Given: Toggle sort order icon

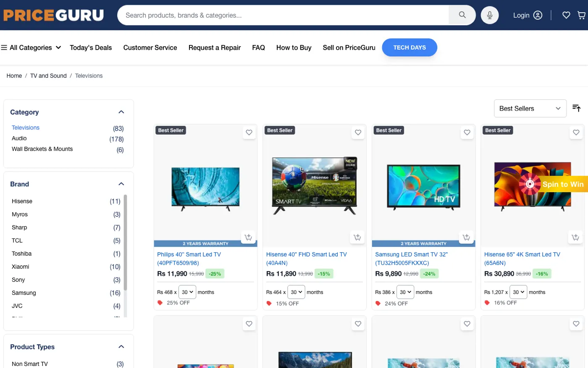Looking at the screenshot, I should coord(577,108).
